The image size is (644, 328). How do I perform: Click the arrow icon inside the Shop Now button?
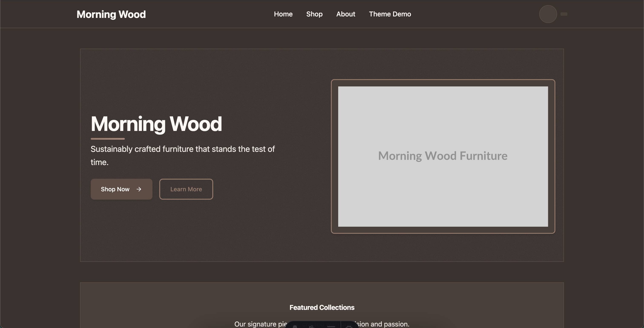click(139, 189)
